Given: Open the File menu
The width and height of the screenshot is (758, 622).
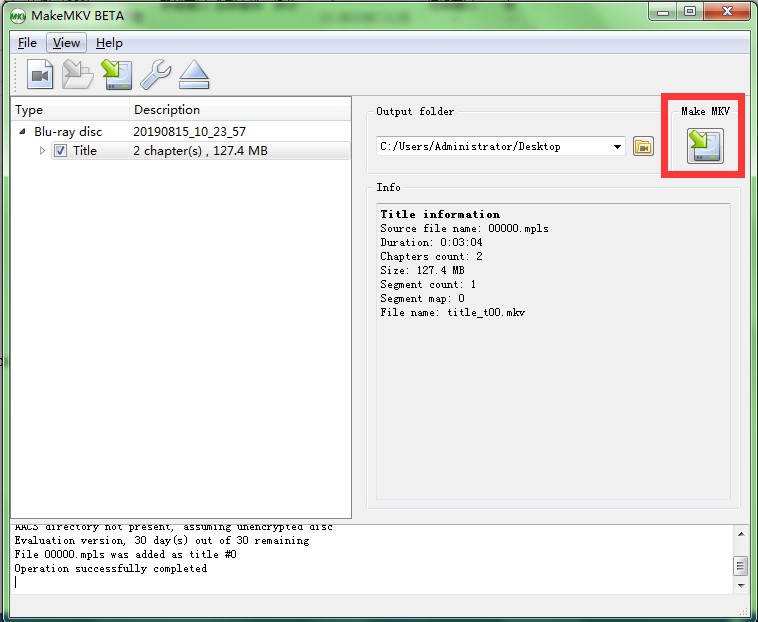Looking at the screenshot, I should pos(27,43).
